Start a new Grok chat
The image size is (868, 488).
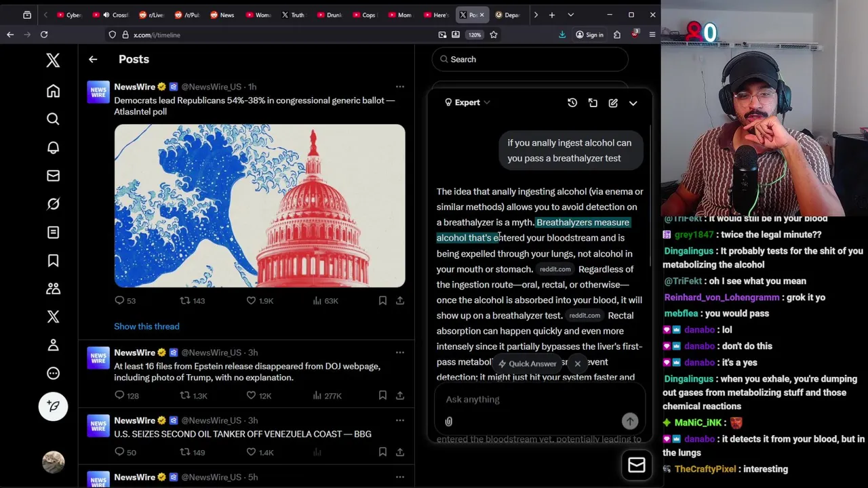tap(613, 102)
